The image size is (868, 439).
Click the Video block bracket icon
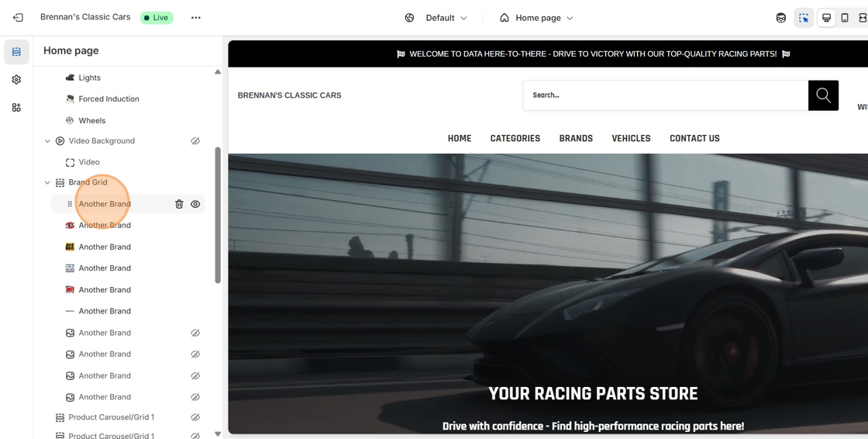tap(70, 162)
